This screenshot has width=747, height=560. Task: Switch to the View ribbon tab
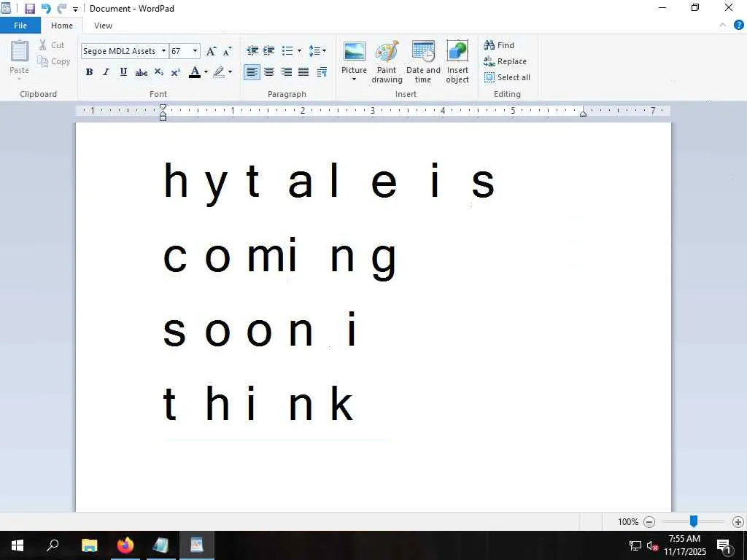click(103, 26)
